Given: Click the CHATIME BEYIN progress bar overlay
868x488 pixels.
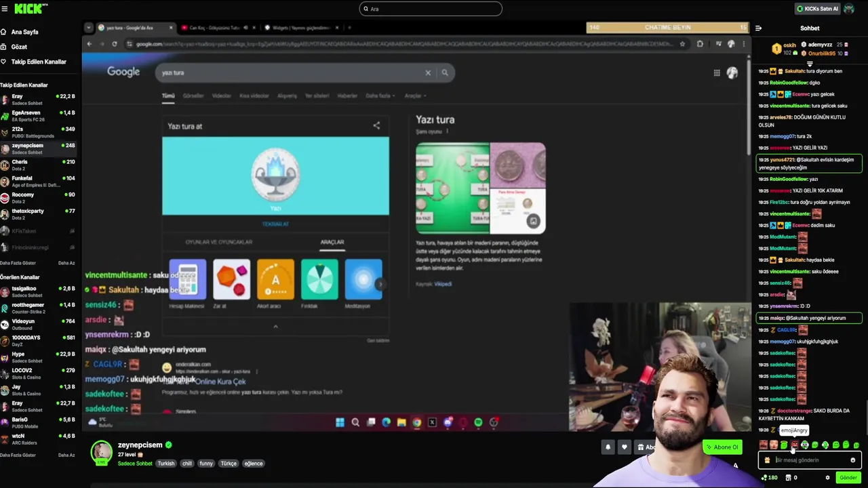Looking at the screenshot, I should (667, 28).
